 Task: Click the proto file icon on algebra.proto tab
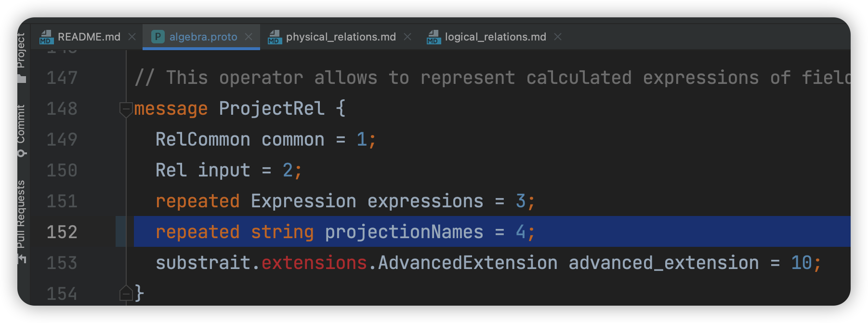point(157,37)
